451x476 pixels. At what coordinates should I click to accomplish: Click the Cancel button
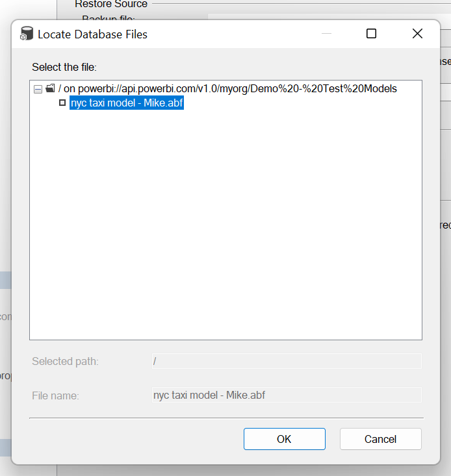(x=381, y=439)
